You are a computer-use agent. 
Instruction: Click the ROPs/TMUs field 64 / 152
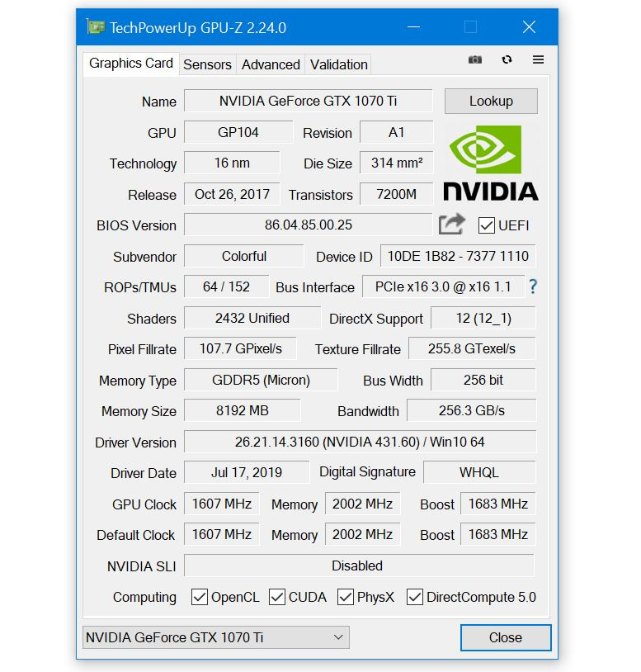tap(227, 286)
